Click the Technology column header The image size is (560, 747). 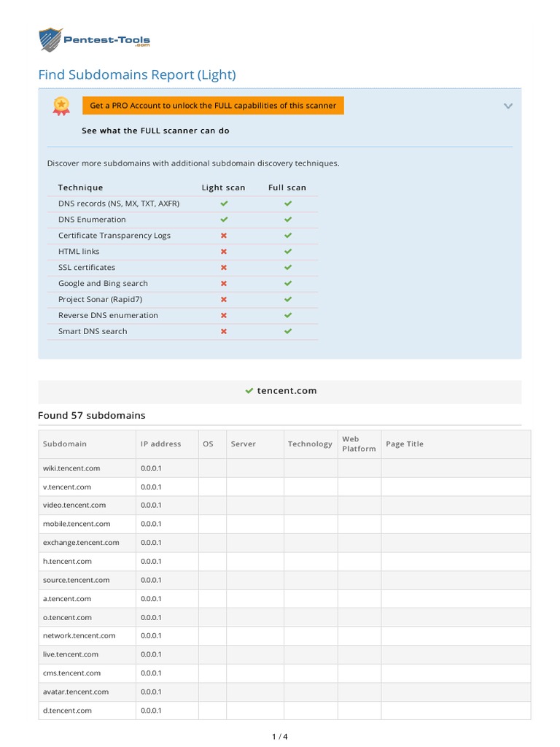click(310, 444)
